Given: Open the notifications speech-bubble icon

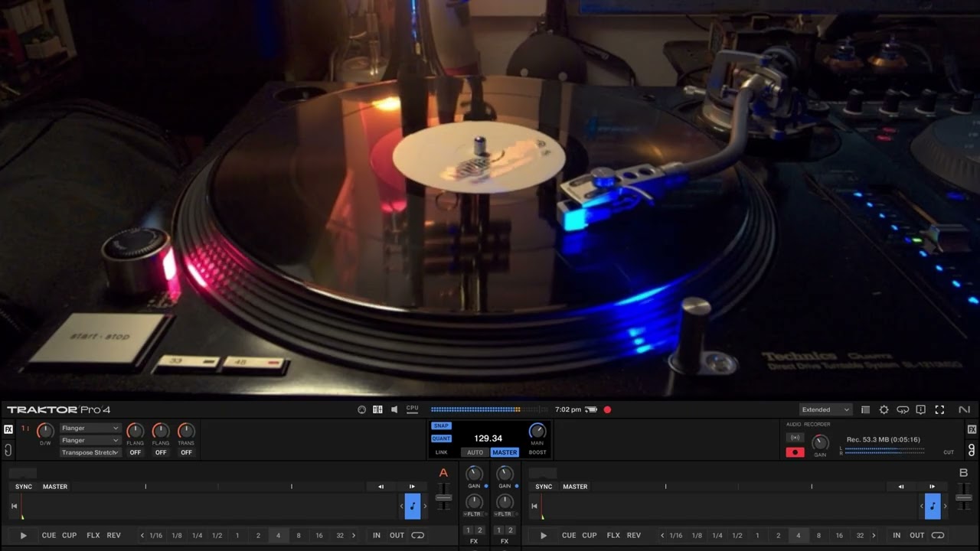Looking at the screenshot, I should click(921, 409).
